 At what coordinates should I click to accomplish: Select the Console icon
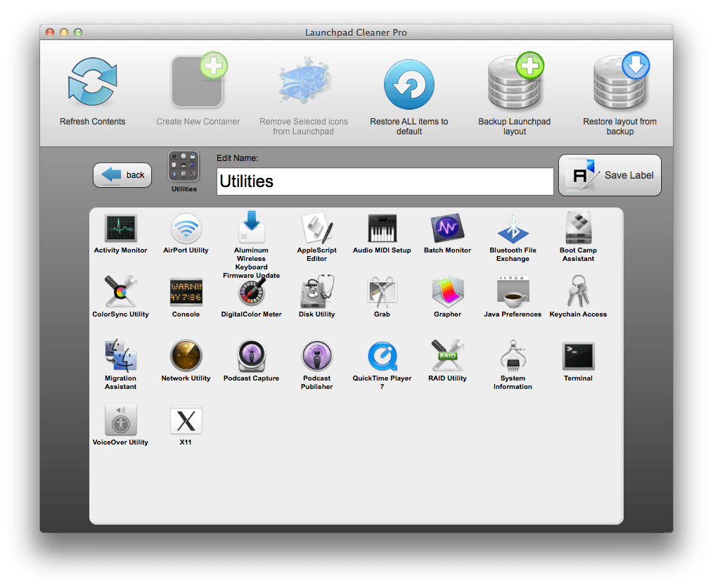click(186, 292)
